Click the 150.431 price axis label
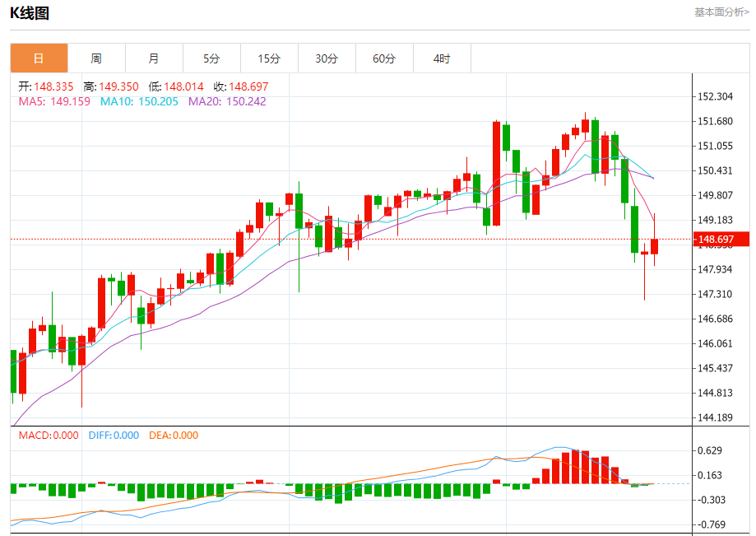756x536 pixels. [716, 170]
